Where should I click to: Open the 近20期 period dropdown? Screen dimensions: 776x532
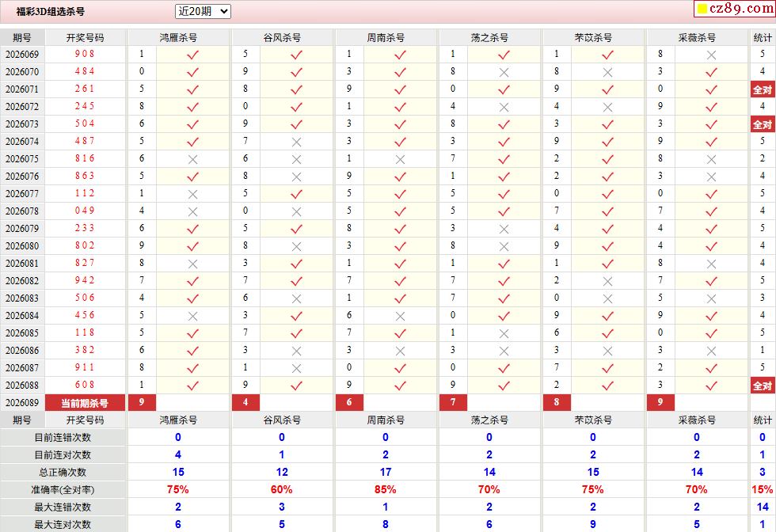tap(203, 11)
